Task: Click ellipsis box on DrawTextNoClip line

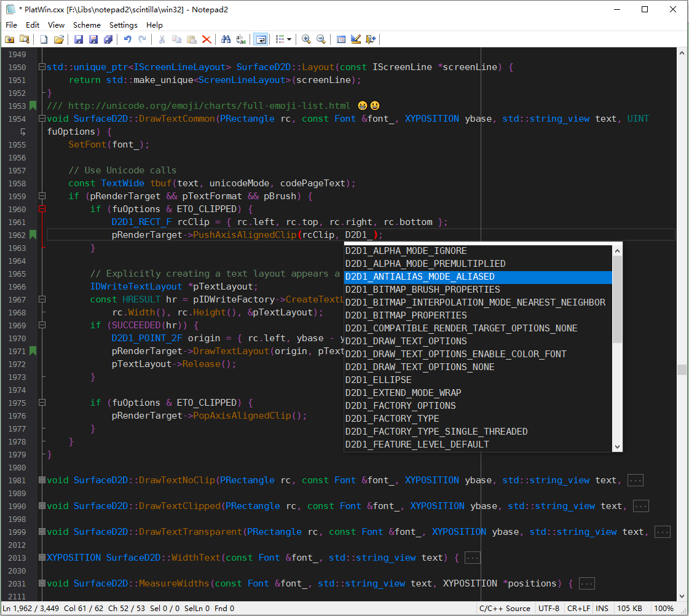Action: (x=636, y=480)
